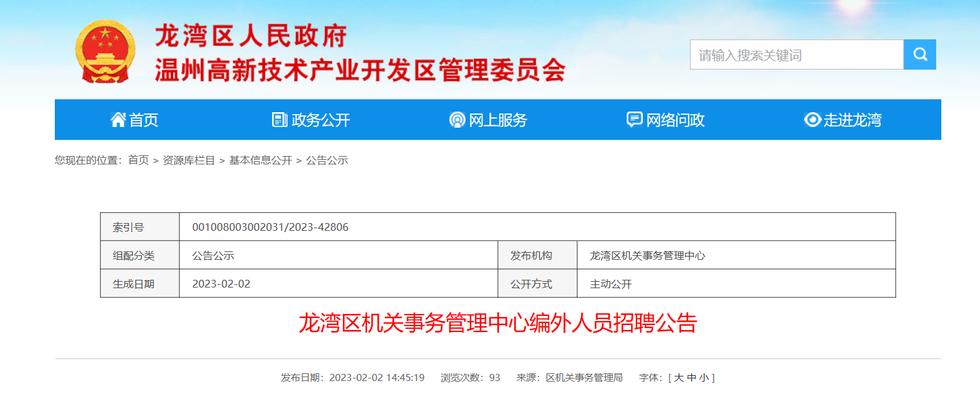Click the 发布机构 label cell
Viewport: 980px width, 401px height.
point(538,255)
